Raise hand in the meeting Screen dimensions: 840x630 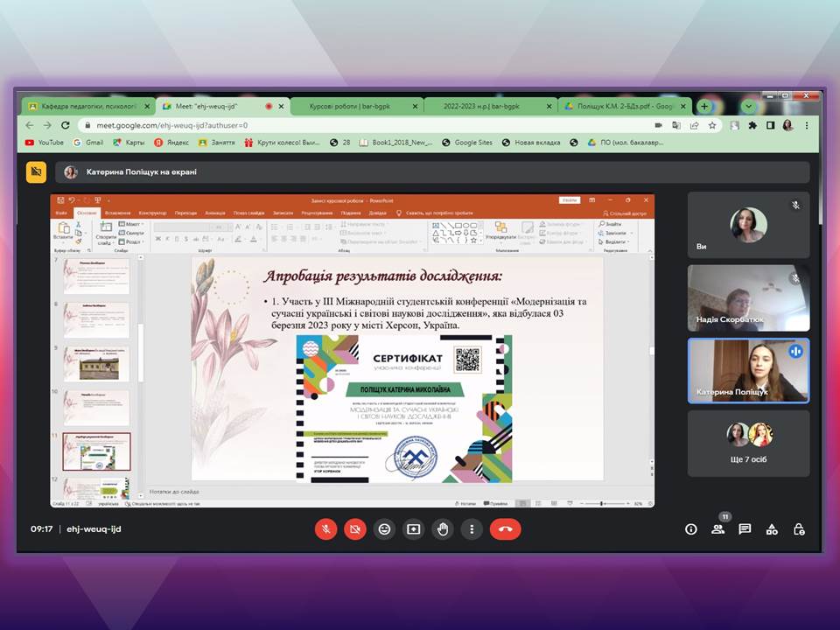coord(443,529)
